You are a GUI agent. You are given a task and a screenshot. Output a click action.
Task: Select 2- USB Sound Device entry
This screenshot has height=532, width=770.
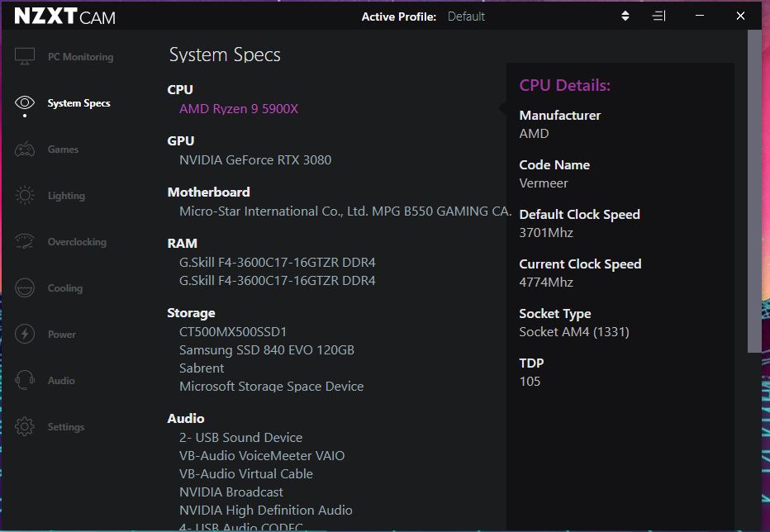240,437
